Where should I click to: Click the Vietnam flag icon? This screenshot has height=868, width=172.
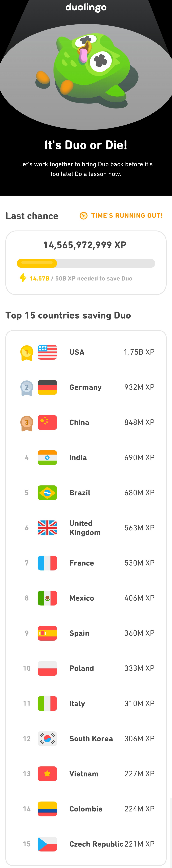47,774
